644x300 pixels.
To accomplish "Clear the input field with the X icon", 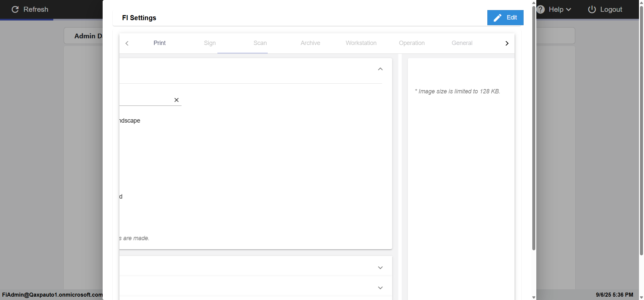I will point(176,100).
